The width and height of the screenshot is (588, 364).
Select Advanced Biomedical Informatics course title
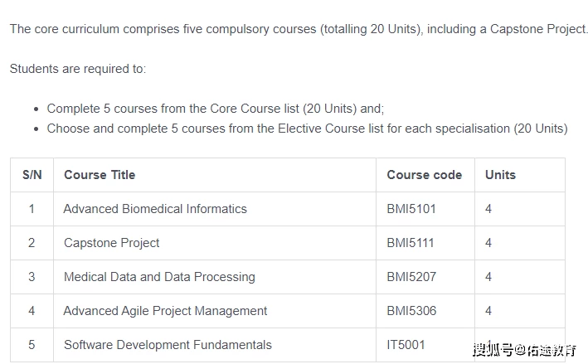(x=155, y=209)
